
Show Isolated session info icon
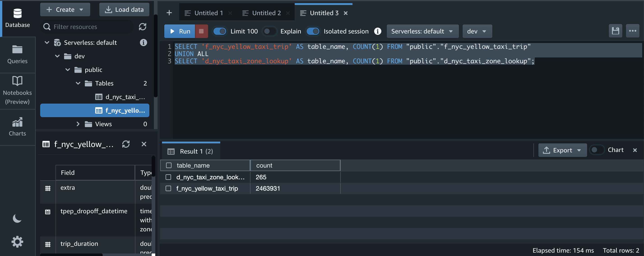378,31
